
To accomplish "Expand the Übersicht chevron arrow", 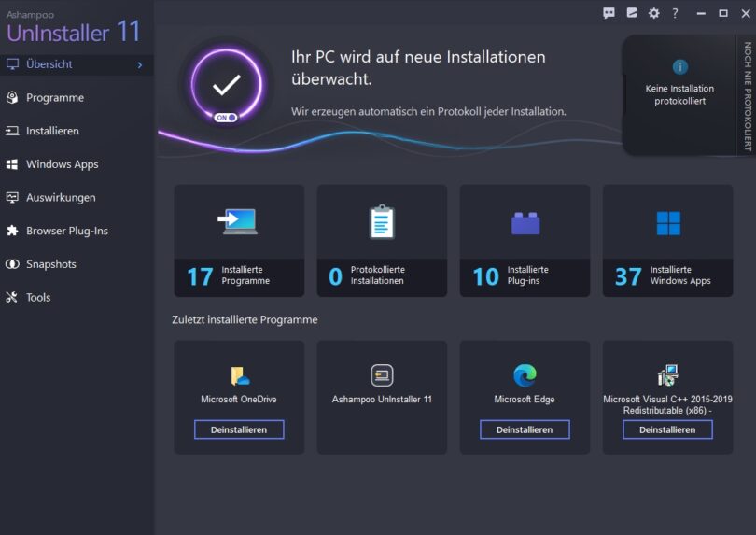I will tap(140, 64).
